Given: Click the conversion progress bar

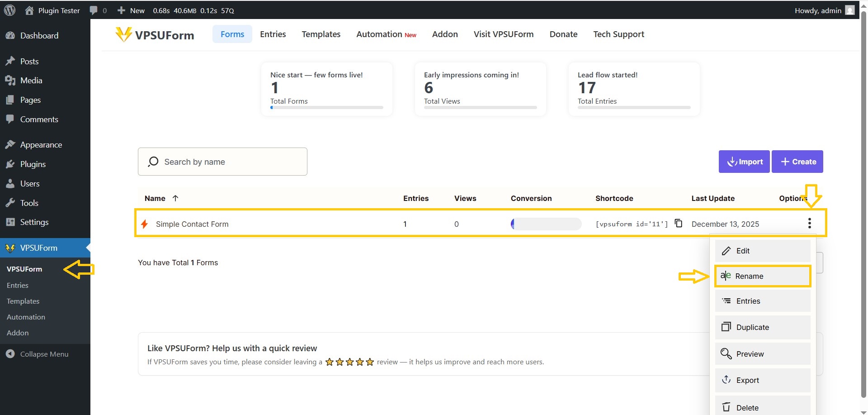Looking at the screenshot, I should coord(546,224).
